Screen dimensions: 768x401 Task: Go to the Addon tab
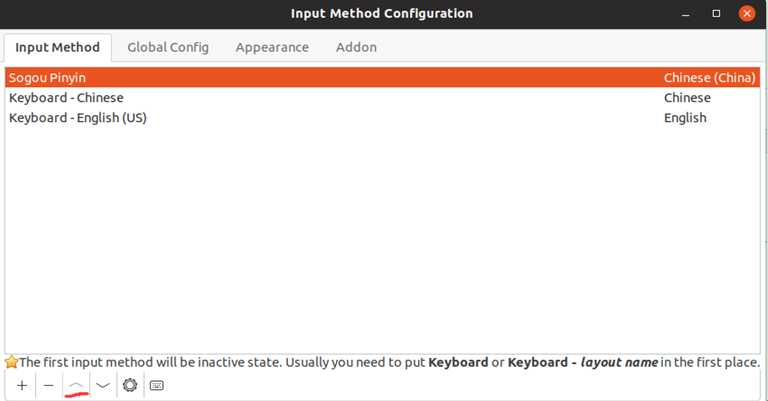coord(356,47)
